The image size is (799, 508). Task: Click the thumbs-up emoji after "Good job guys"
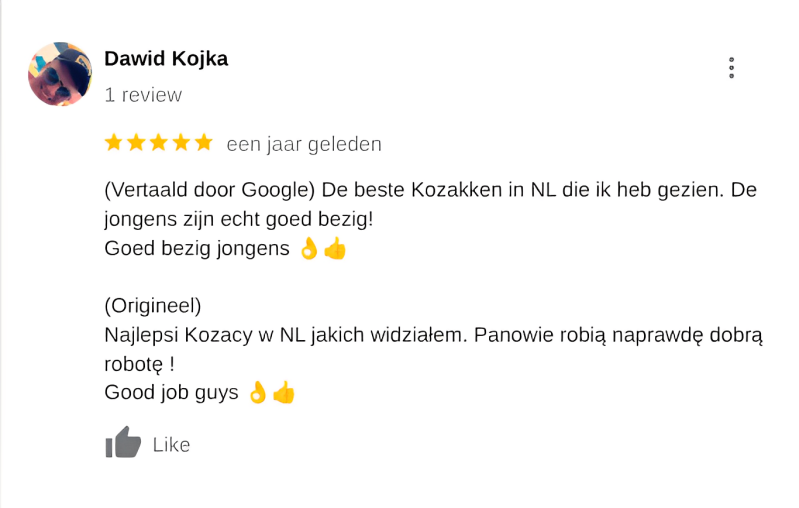pos(285,393)
